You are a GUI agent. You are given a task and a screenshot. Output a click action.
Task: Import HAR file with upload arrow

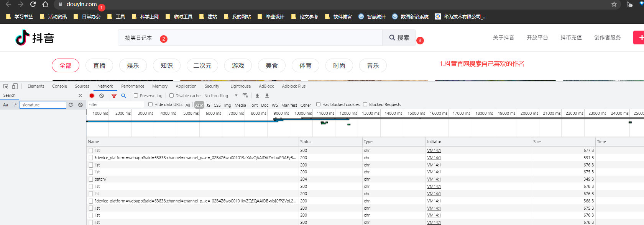257,96
